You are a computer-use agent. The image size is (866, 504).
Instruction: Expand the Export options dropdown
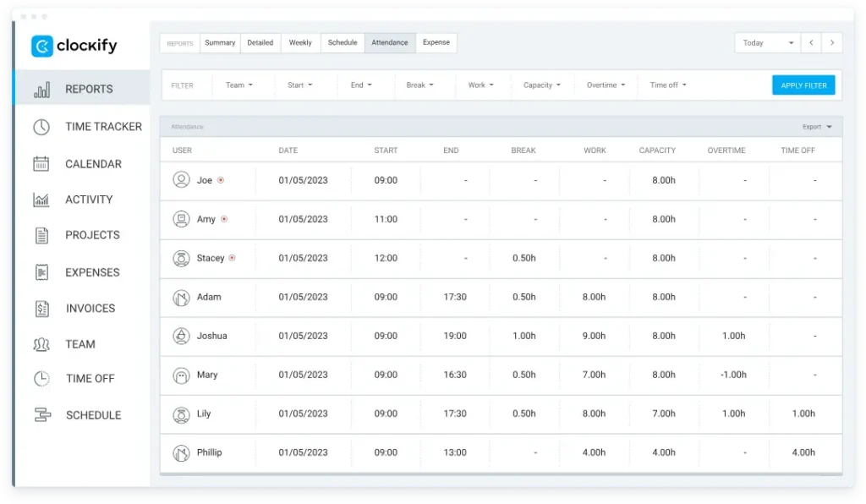coord(817,126)
